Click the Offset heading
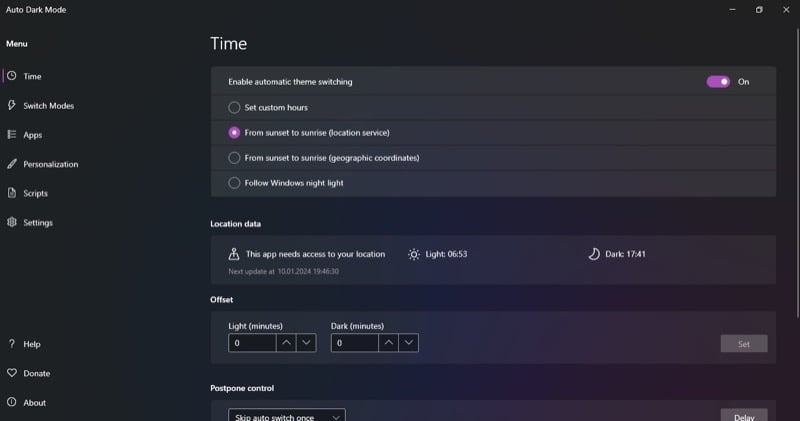Image resolution: width=800 pixels, height=421 pixels. click(x=221, y=300)
